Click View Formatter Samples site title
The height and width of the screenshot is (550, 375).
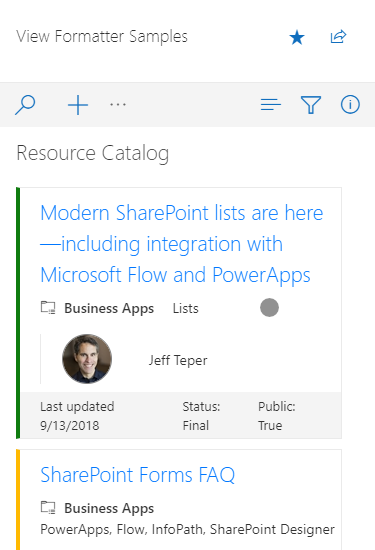point(102,36)
